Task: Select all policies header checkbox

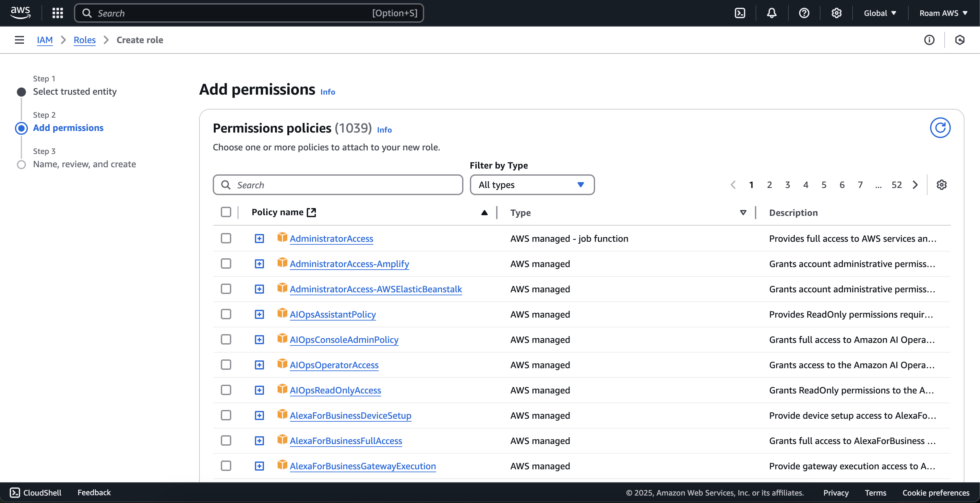Action: click(226, 212)
